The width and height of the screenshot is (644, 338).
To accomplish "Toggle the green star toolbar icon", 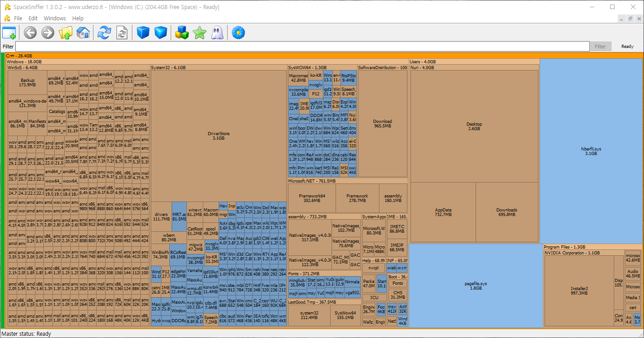I will [x=199, y=33].
